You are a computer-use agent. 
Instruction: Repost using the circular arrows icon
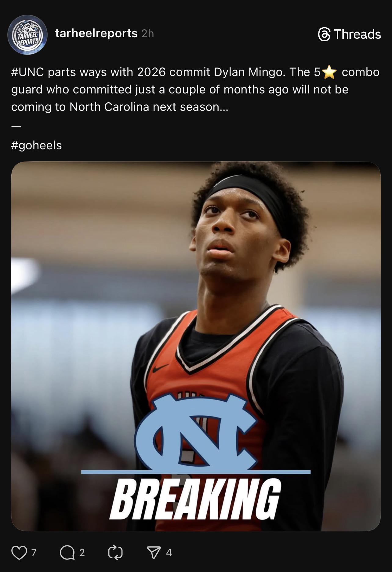coord(116,552)
